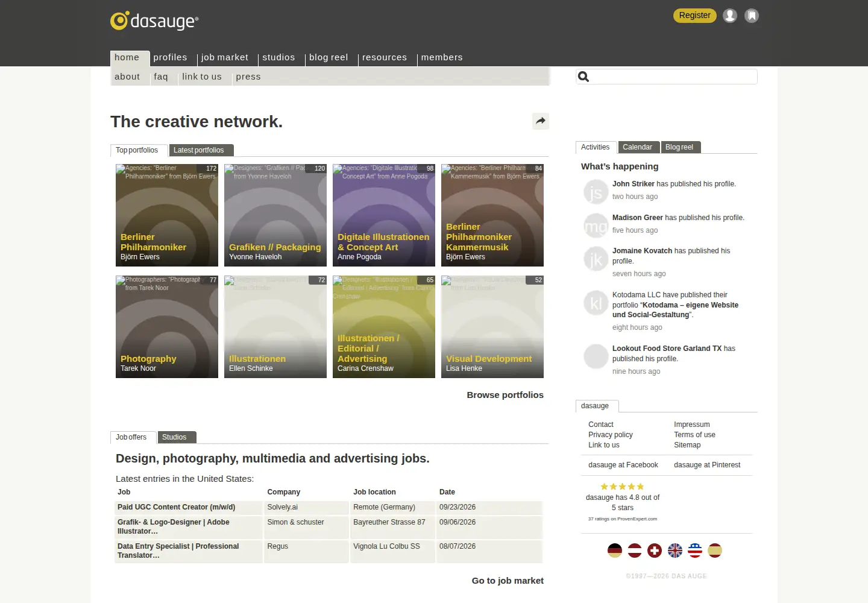This screenshot has height=603, width=868.
Task: Click Kotodama LLC avatar
Action: point(596,303)
